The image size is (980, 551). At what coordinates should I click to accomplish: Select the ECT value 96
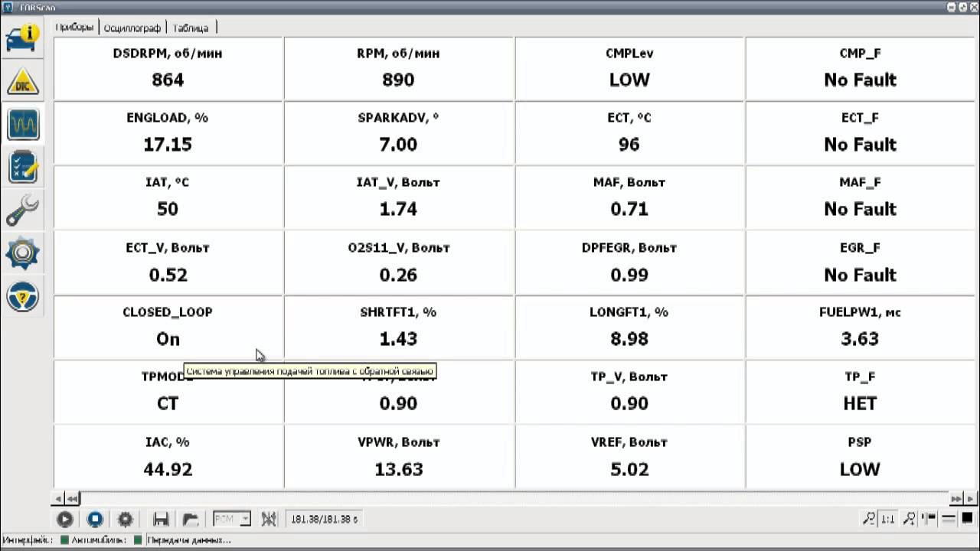(x=629, y=145)
